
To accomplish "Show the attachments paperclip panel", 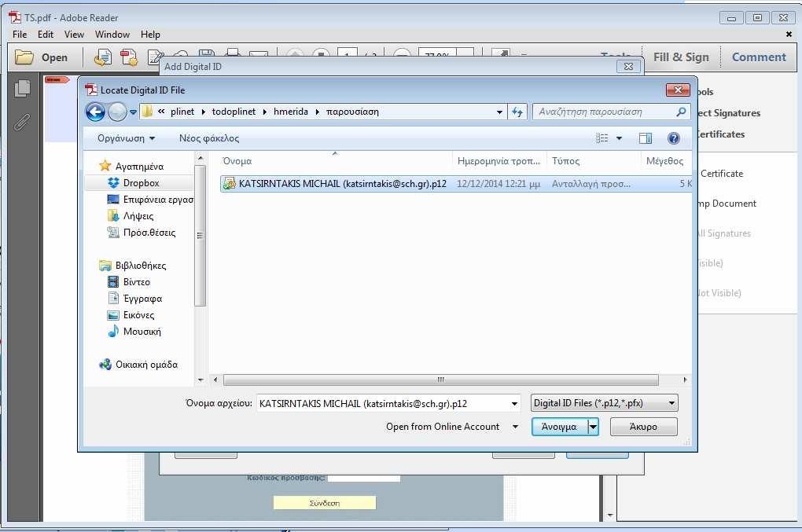I will 22,122.
